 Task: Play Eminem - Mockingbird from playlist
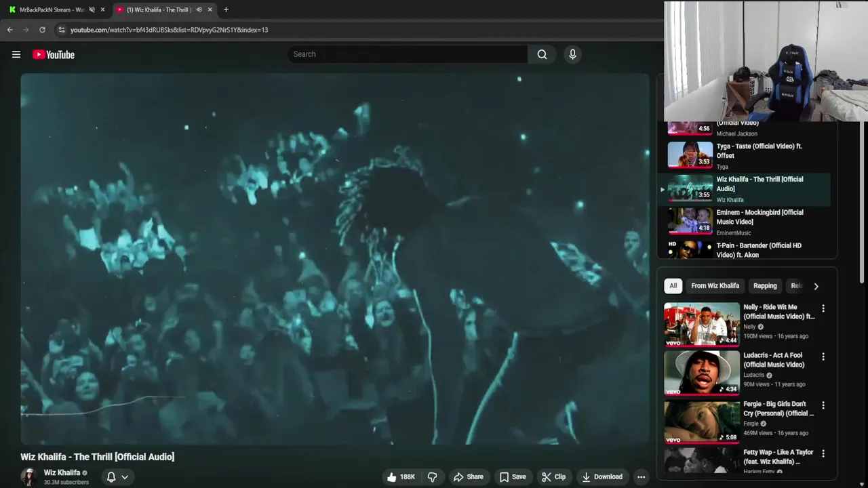pyautogui.click(x=744, y=222)
